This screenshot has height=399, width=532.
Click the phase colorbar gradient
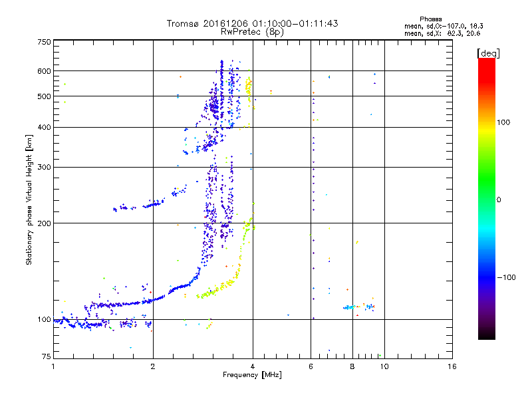(x=487, y=199)
